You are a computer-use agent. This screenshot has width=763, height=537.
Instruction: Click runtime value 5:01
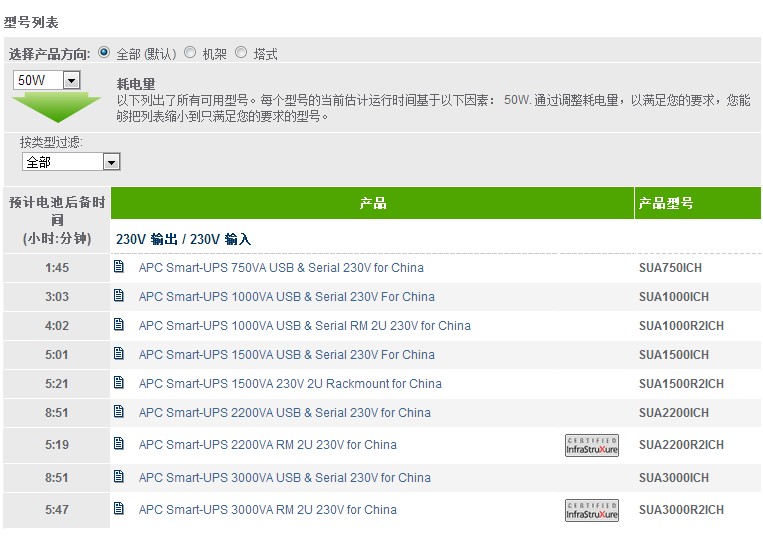57,355
